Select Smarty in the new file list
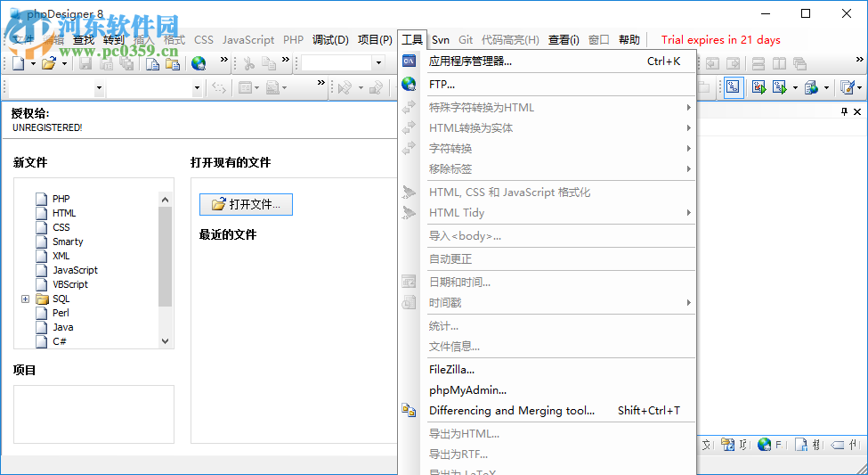The height and width of the screenshot is (475, 868). (68, 242)
